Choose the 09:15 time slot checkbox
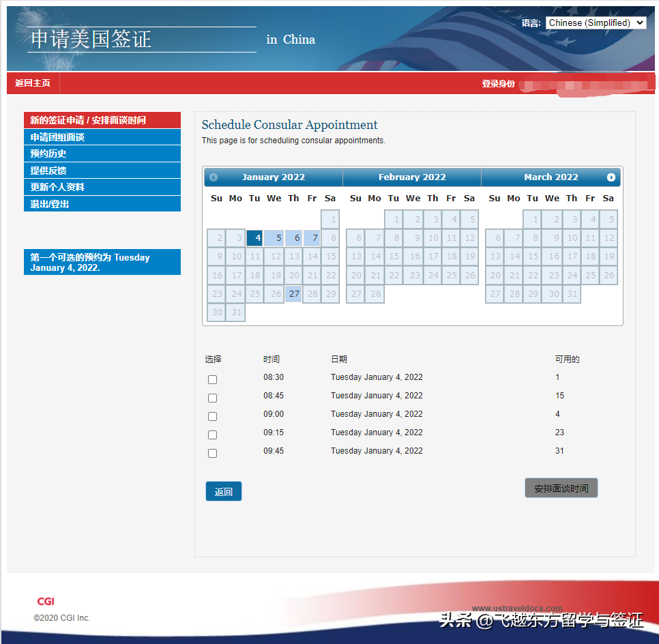This screenshot has width=659, height=644. pyautogui.click(x=213, y=435)
